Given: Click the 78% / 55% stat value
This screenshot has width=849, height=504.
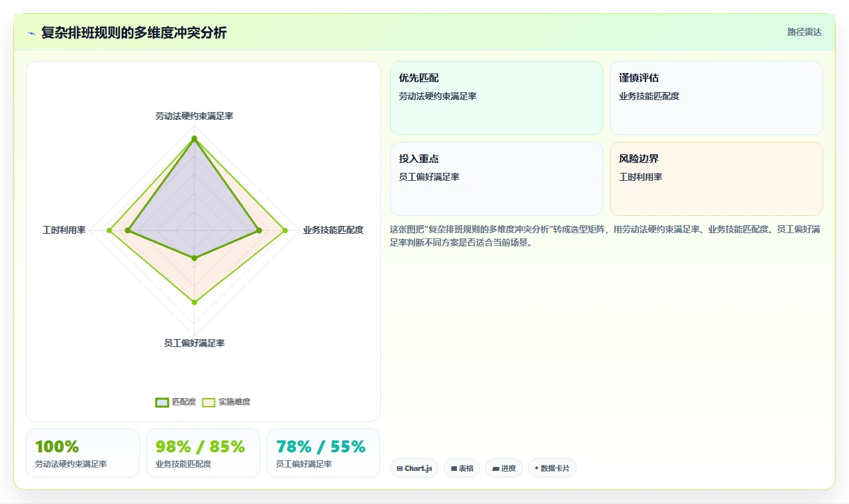Looking at the screenshot, I should 321,447.
